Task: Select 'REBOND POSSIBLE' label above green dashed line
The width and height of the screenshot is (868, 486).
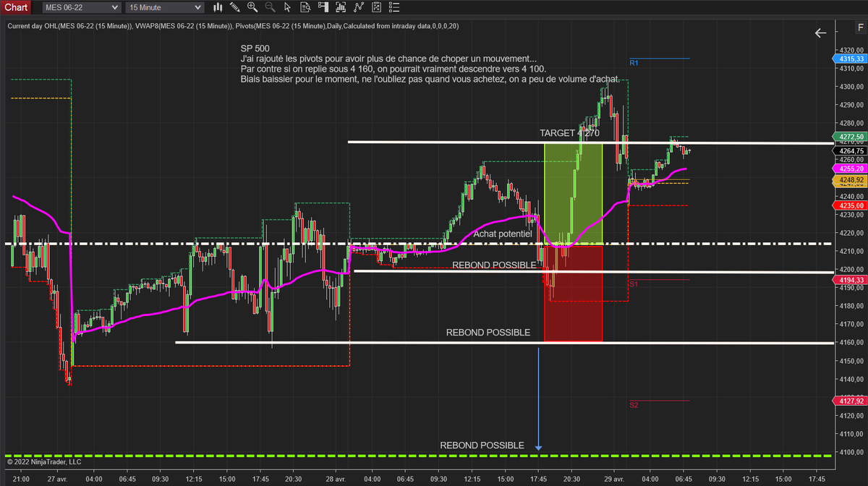Action: (482, 445)
